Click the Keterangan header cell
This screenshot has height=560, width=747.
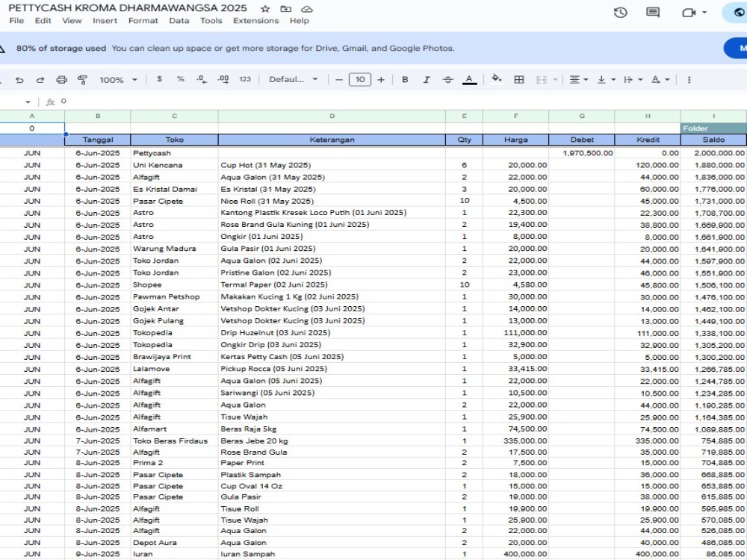point(332,140)
